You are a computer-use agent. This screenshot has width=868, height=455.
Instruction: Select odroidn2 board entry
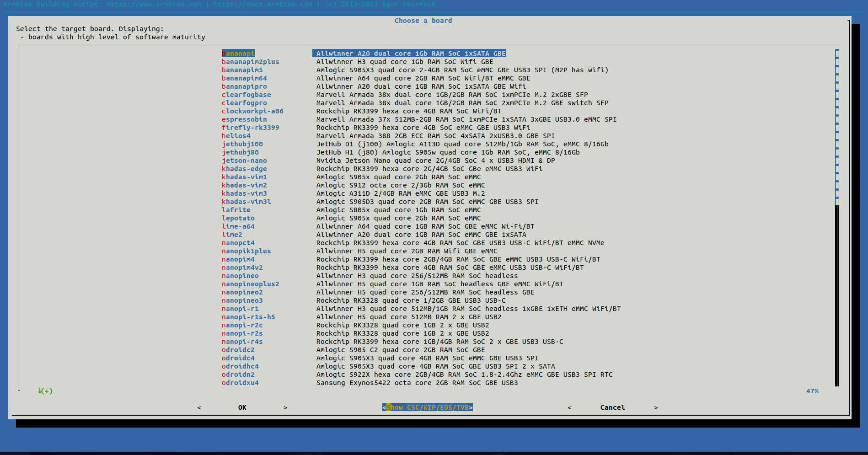click(x=238, y=375)
